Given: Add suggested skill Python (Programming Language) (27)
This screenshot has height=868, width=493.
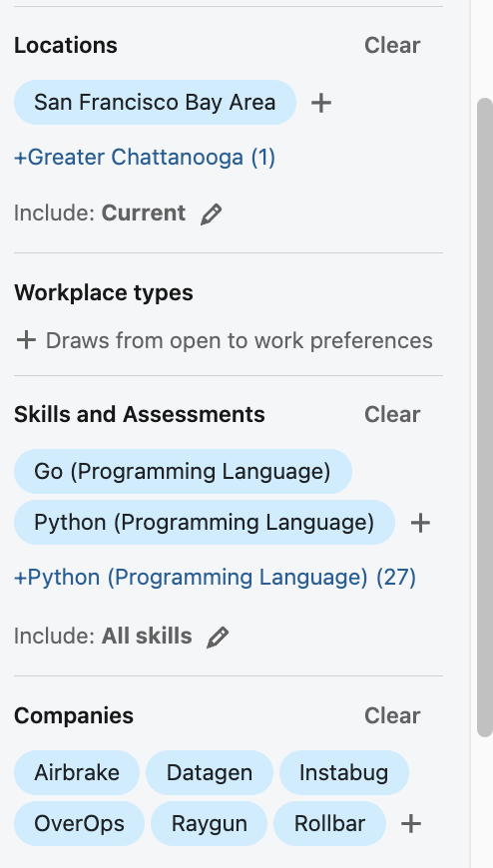Looking at the screenshot, I should (x=215, y=578).
